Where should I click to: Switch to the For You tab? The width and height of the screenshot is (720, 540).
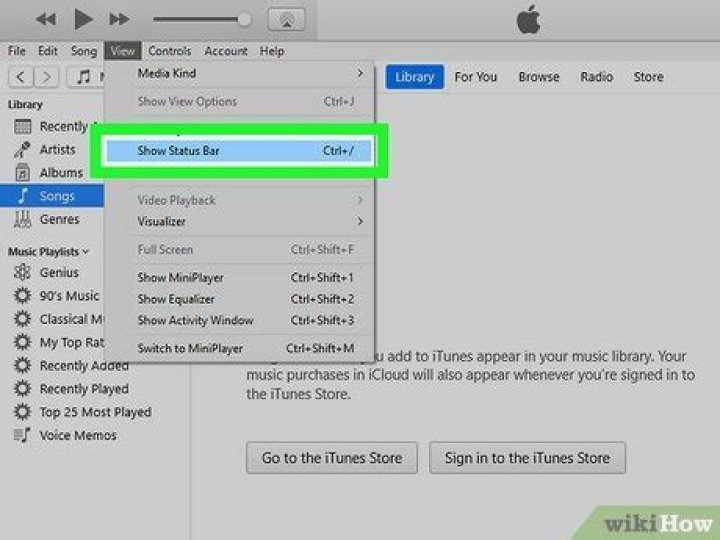point(475,77)
